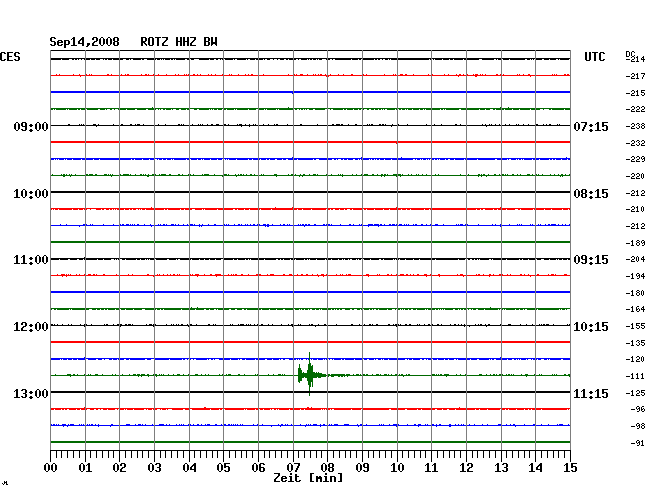Click the UTC column header
This screenshot has height=494, width=650.
point(594,57)
